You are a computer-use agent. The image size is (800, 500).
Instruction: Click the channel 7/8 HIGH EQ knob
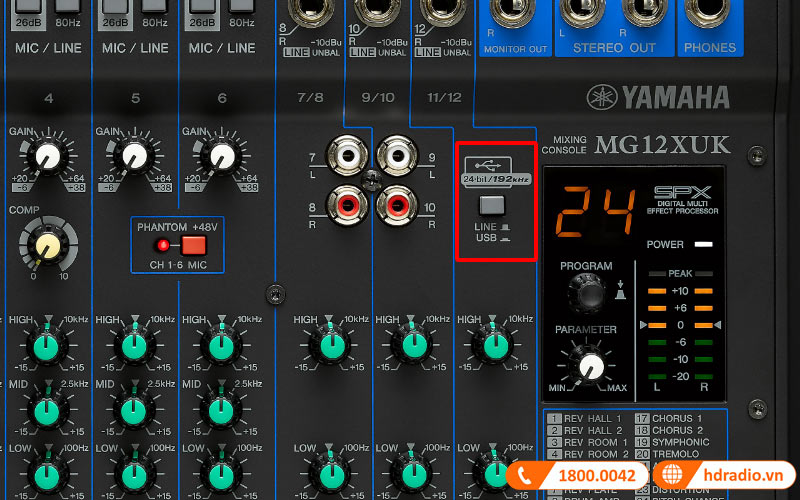tap(330, 345)
